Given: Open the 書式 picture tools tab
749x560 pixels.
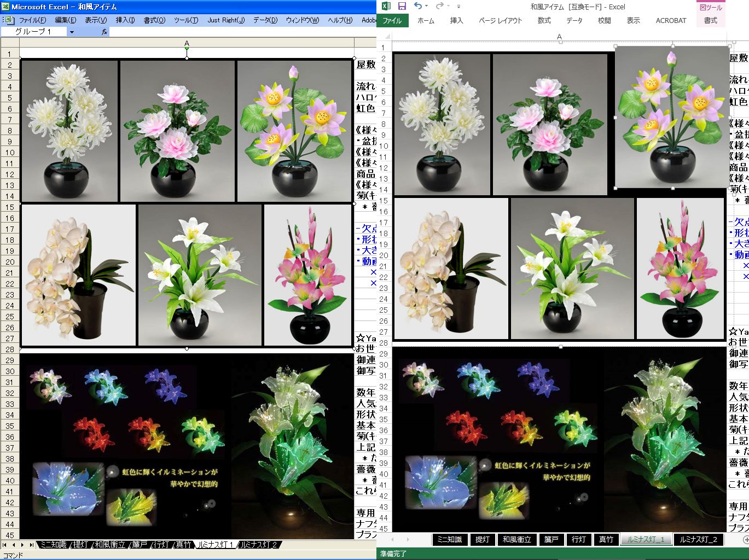Looking at the screenshot, I should pos(710,20).
